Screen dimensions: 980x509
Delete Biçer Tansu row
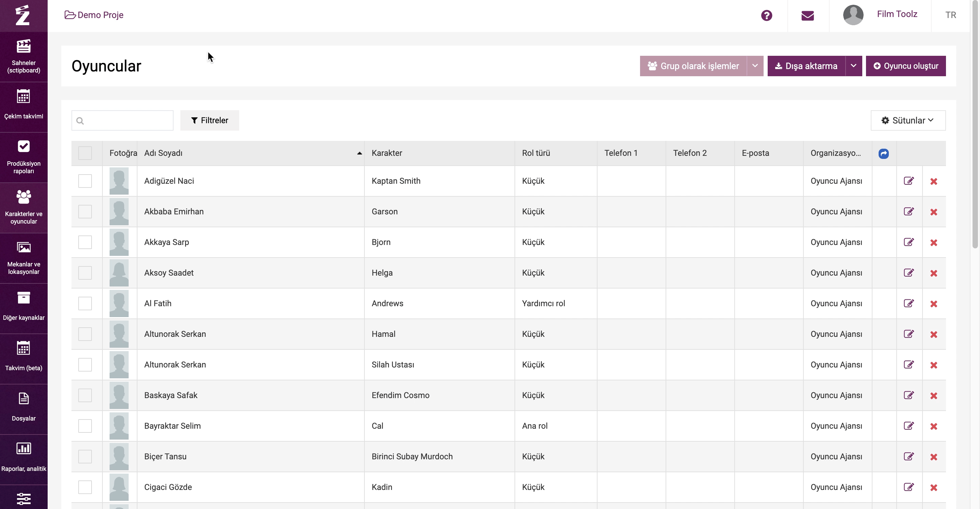934,457
